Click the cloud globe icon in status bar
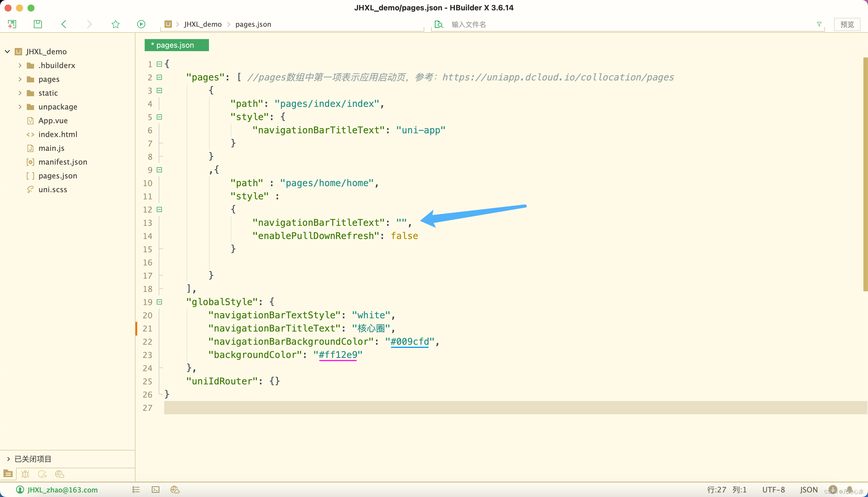Screen dimensions: 868x497 175,490
